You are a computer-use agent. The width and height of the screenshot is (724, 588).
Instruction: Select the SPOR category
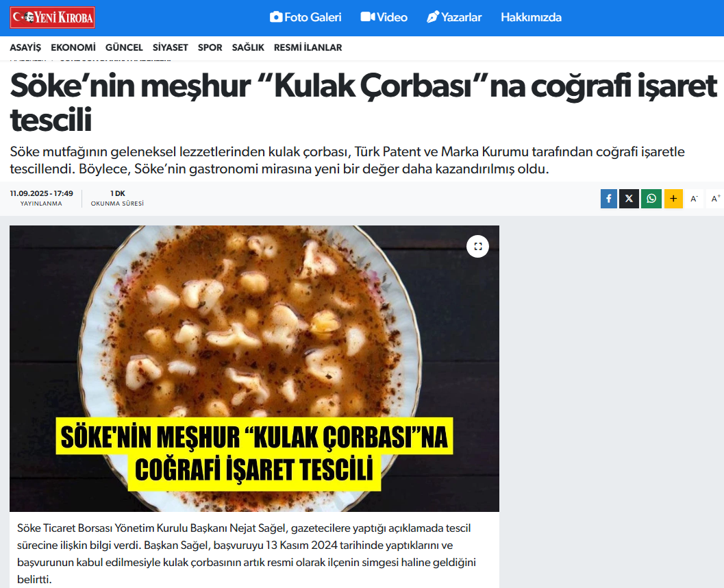pos(210,47)
